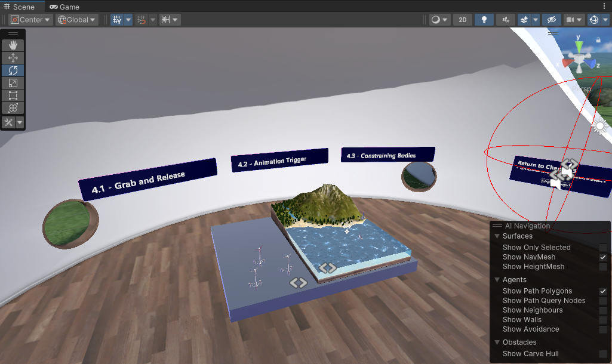The width and height of the screenshot is (612, 364).
Task: Open the scene camera settings dropdown
Action: click(x=574, y=20)
